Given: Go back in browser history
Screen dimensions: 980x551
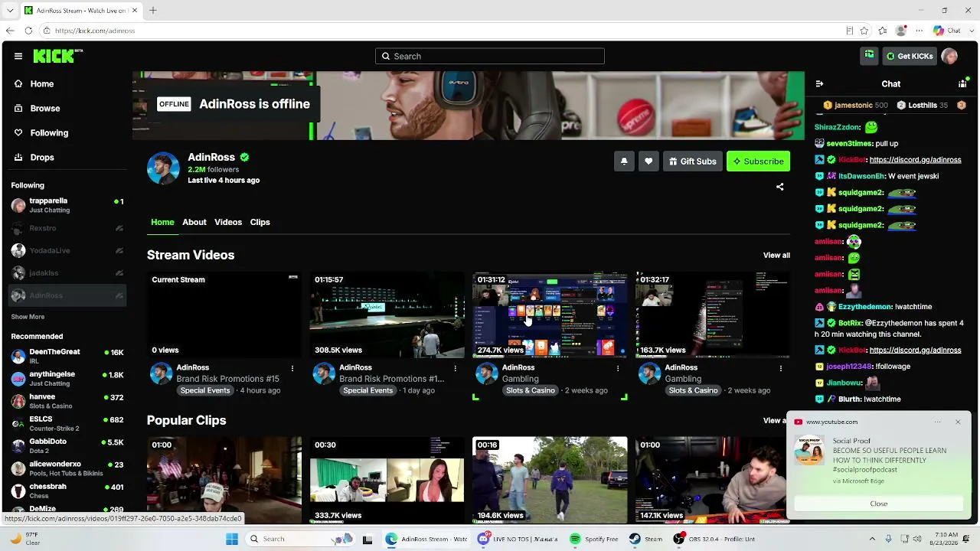Looking at the screenshot, I should pos(9,31).
